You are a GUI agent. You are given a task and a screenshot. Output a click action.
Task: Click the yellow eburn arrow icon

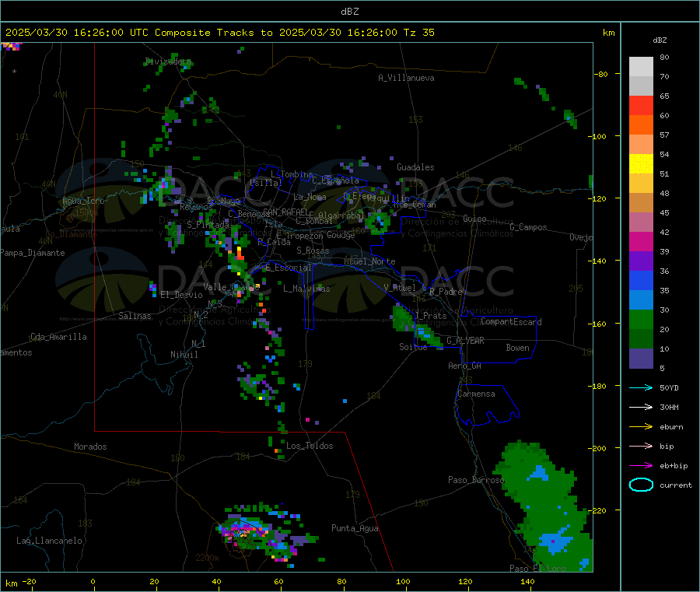pos(641,427)
